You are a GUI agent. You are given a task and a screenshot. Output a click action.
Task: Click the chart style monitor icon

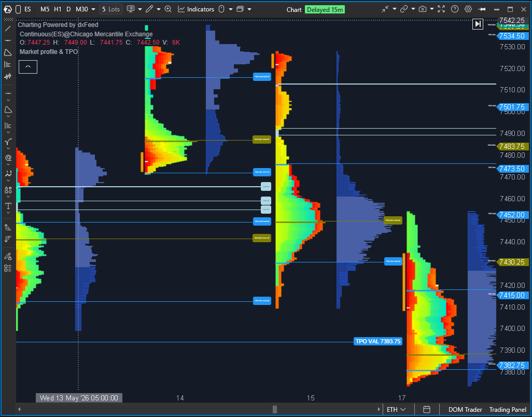[x=131, y=9]
